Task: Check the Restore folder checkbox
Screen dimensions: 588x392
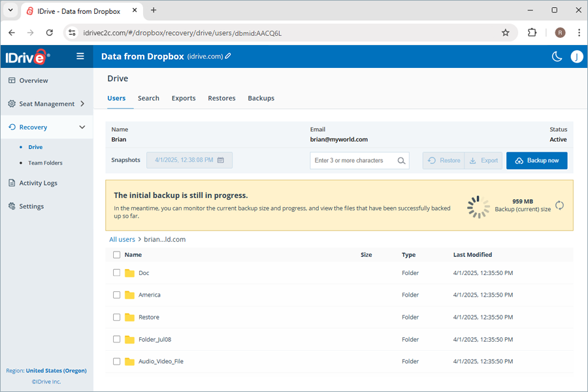Action: click(117, 317)
